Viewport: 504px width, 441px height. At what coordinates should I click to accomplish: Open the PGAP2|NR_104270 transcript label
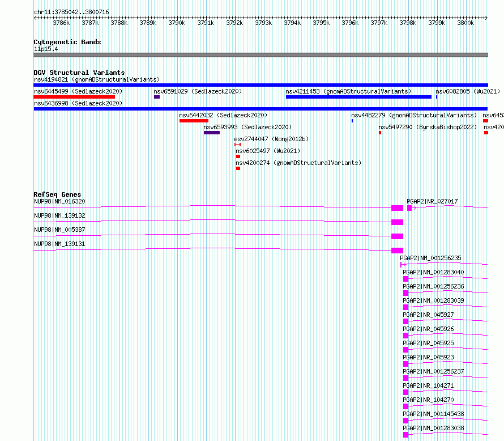tap(428, 400)
